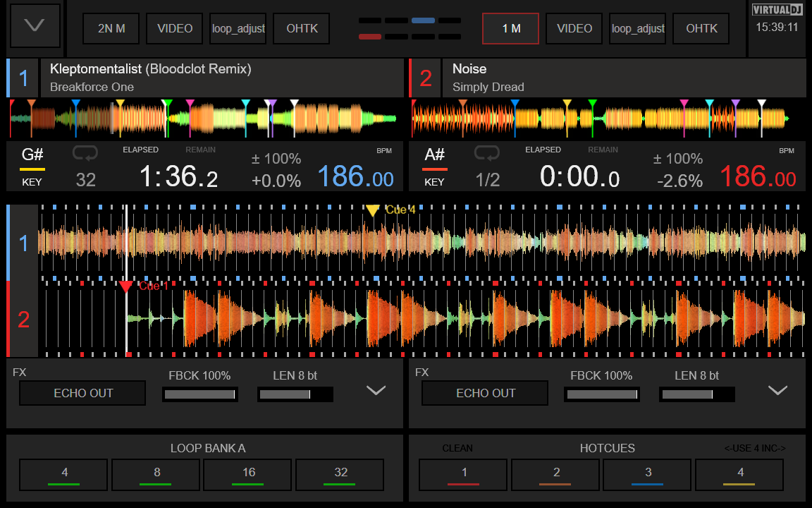Viewport: 812px width, 508px height.
Task: Open the left OHTK tab
Action: 302,28
